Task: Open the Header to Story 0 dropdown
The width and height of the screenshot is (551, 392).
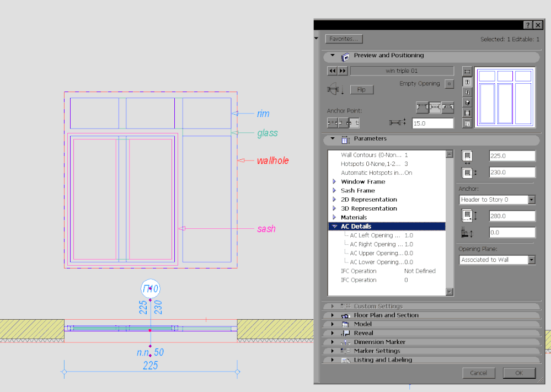Action: 497,200
